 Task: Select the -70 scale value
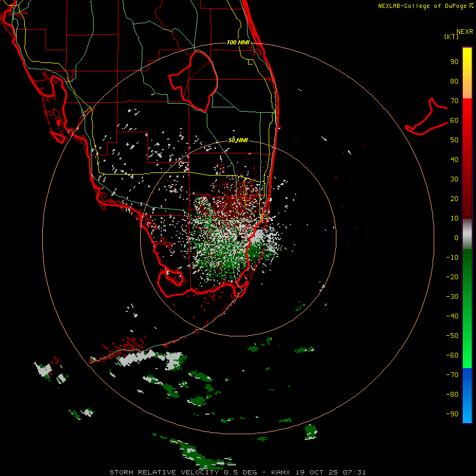(x=452, y=374)
